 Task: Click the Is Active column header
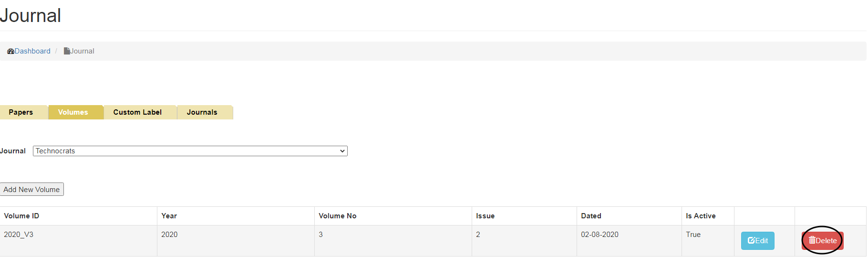(701, 216)
